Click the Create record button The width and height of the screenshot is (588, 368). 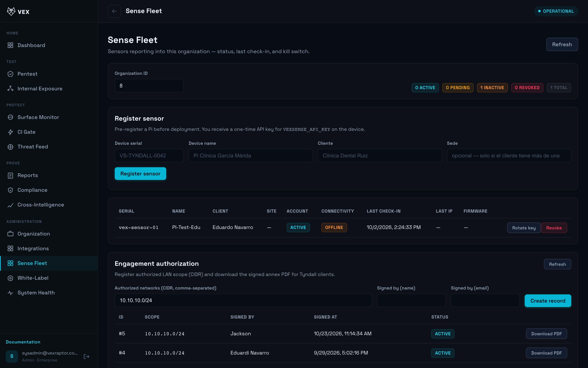click(x=548, y=301)
